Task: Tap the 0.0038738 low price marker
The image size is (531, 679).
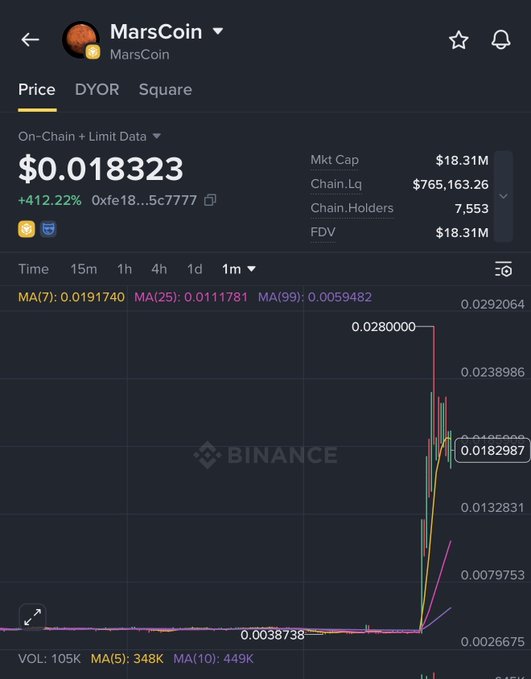Action: click(x=272, y=635)
